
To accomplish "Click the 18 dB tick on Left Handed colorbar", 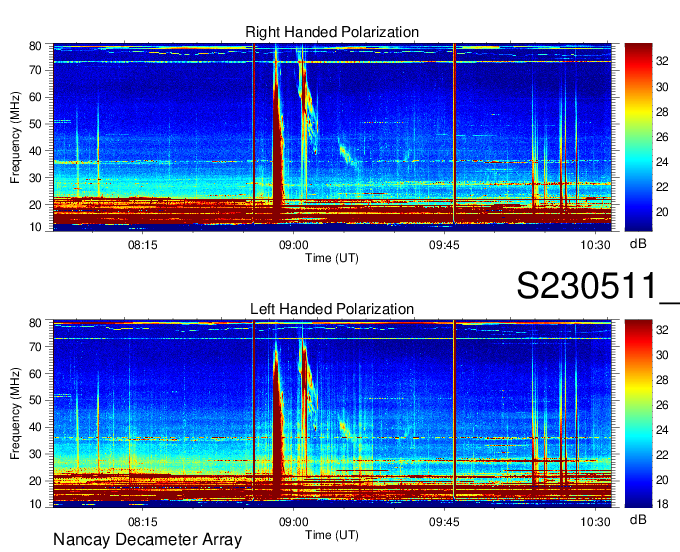I will tap(662, 504).
